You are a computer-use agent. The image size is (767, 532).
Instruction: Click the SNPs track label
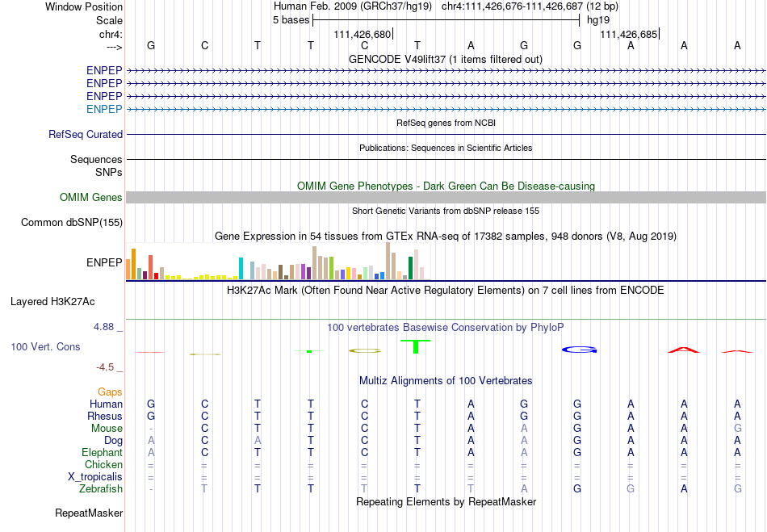click(x=109, y=172)
